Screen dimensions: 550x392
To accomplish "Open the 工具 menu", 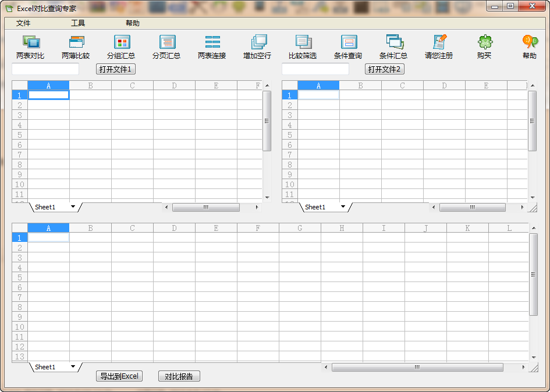I will (78, 23).
